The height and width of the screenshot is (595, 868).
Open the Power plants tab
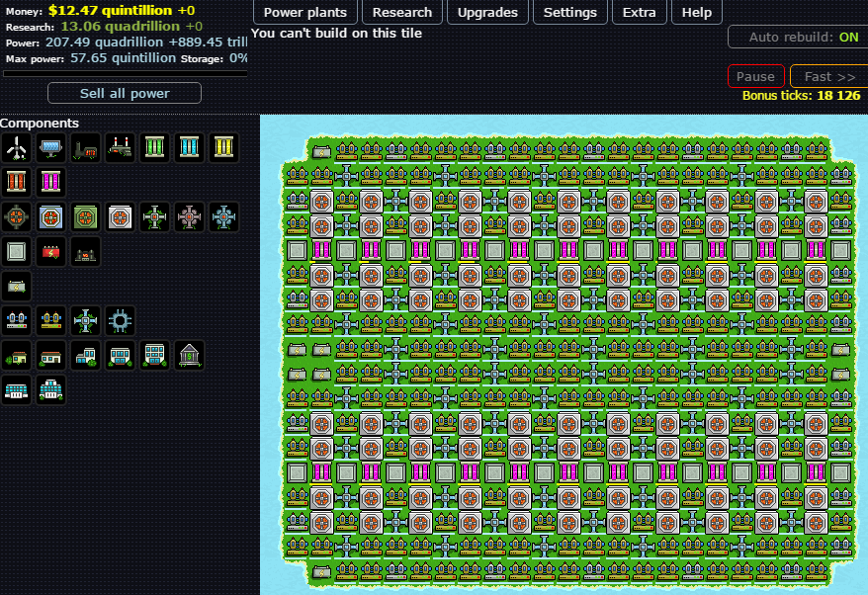[305, 12]
